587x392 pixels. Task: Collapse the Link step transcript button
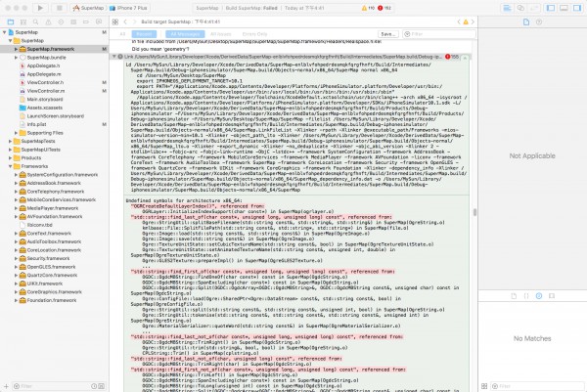(465, 58)
